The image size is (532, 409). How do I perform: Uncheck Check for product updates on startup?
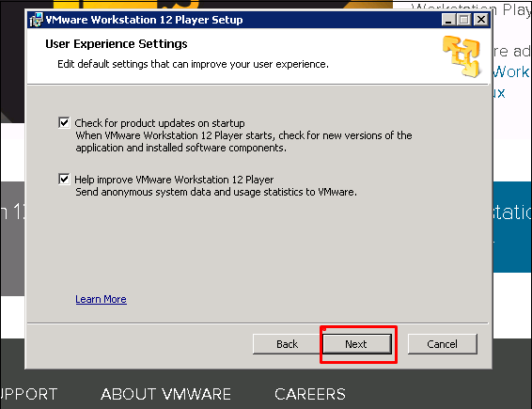pyautogui.click(x=64, y=122)
